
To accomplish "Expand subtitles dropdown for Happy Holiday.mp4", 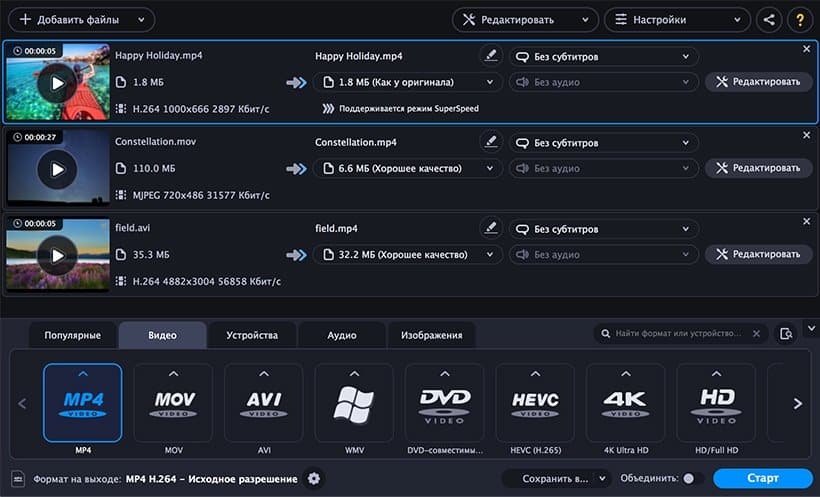I will pos(603,57).
